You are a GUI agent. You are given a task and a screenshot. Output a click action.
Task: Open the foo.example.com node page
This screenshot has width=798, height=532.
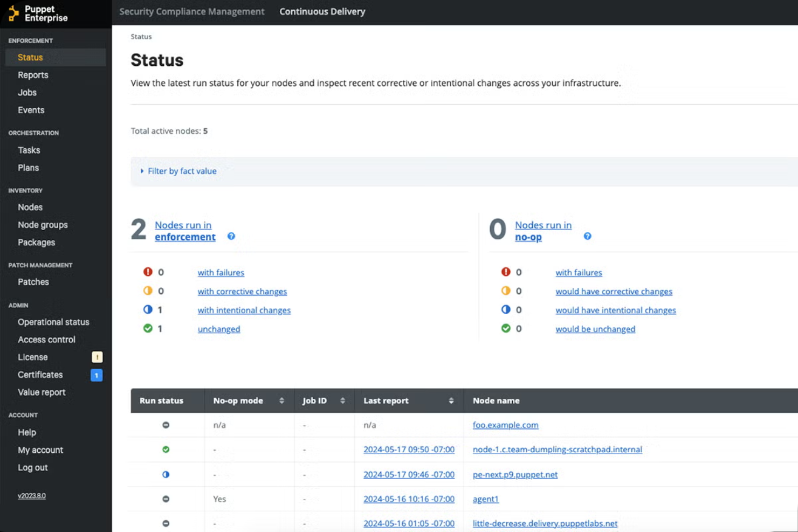(505, 425)
